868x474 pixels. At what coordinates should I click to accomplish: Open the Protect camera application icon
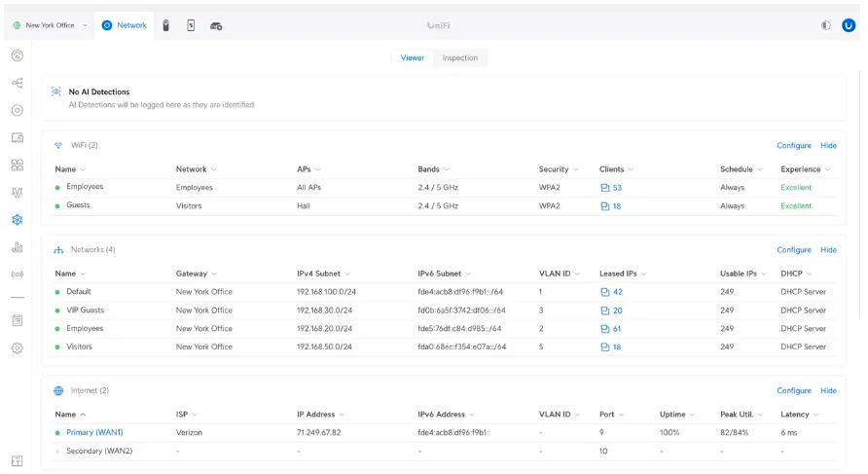tap(166, 25)
